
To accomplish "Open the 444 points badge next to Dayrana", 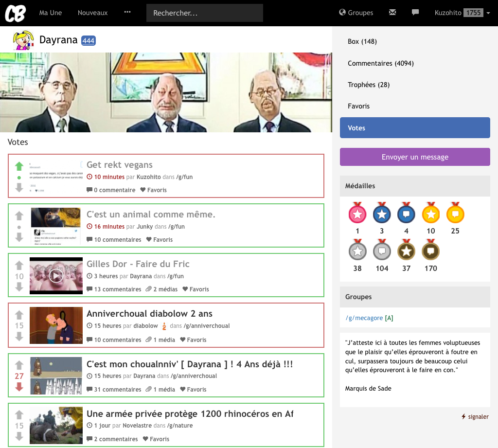I will [x=88, y=41].
